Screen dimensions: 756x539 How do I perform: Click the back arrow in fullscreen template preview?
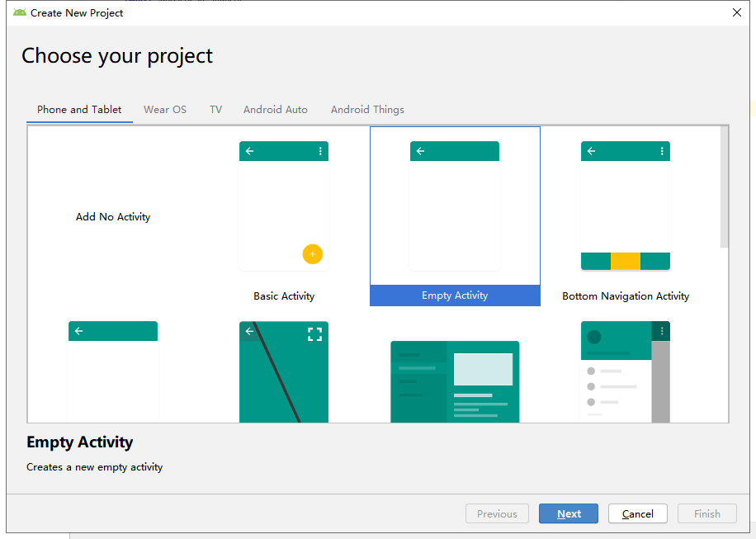click(x=249, y=331)
